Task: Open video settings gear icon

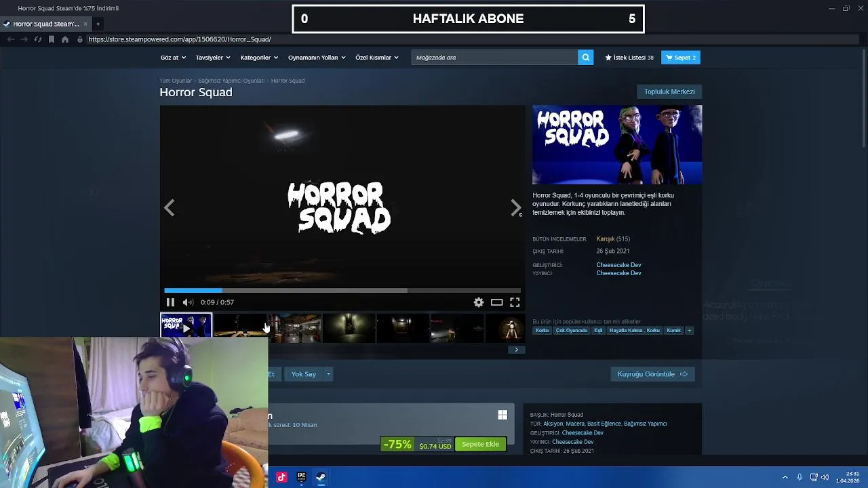Action: click(479, 302)
